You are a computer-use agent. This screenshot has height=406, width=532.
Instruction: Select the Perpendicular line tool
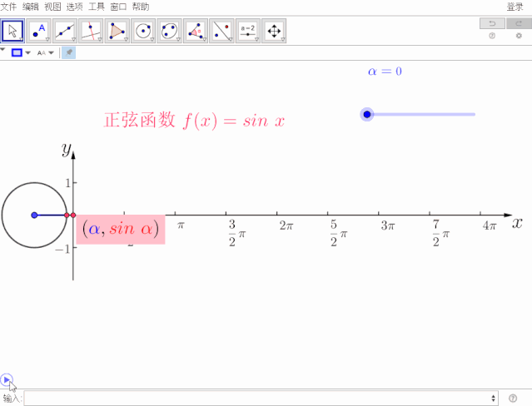(91, 31)
